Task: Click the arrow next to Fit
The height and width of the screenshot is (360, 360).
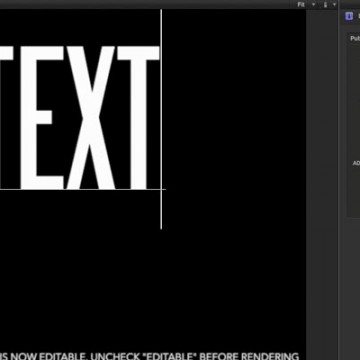Action: click(x=313, y=5)
